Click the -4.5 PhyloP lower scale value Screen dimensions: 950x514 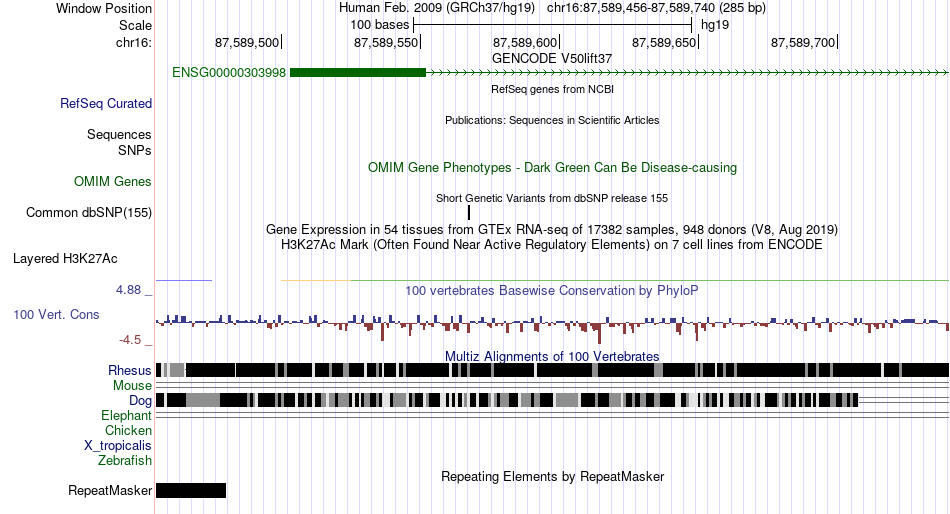(130, 340)
